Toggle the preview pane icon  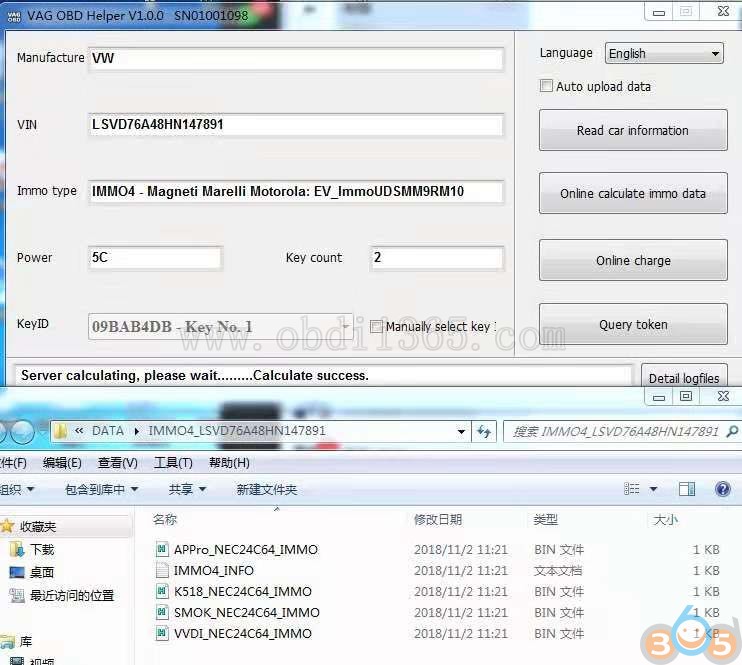pyautogui.click(x=687, y=488)
